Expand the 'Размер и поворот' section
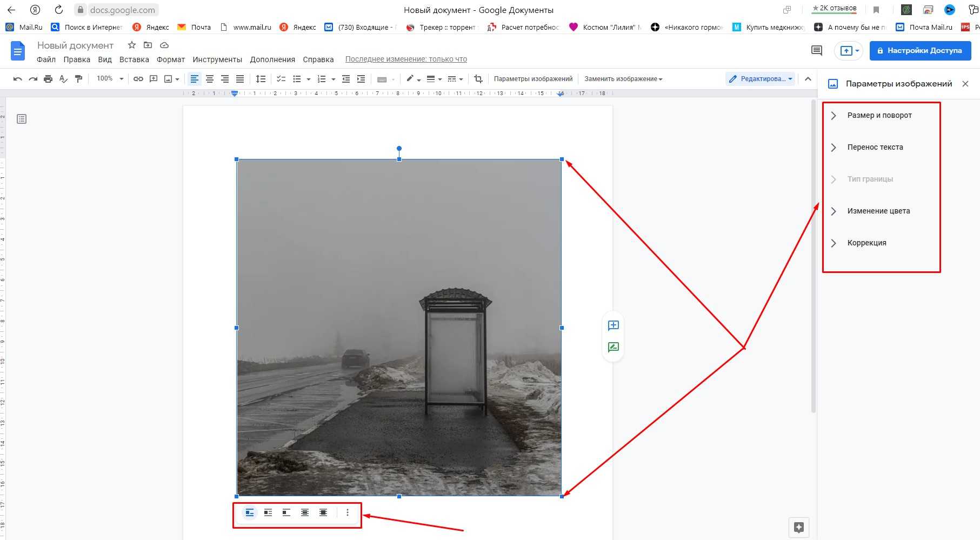This screenshot has height=540, width=980. pos(879,115)
